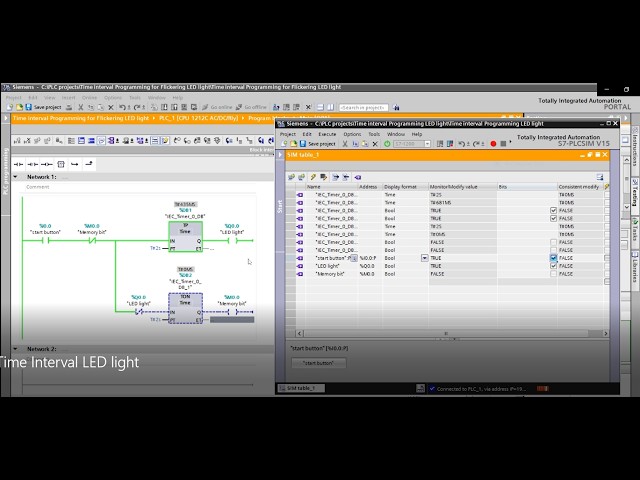Select the TON timer block in Network 1
The image size is (640, 480).
pos(185,309)
